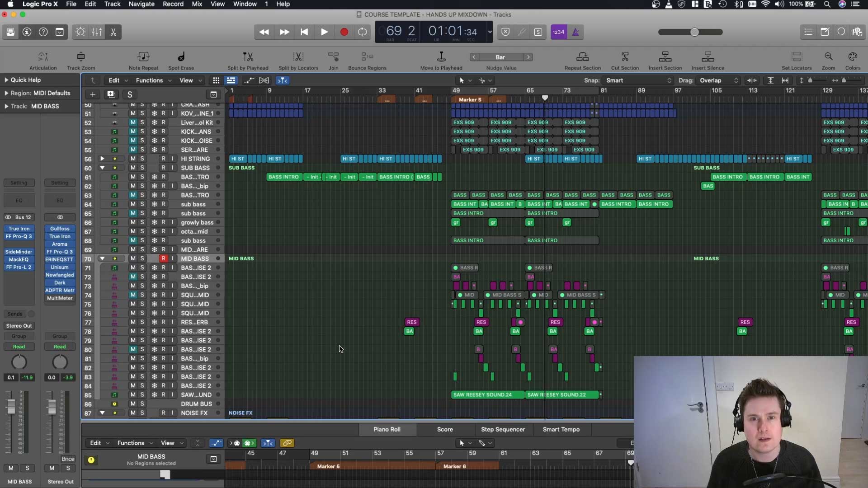The image size is (868, 488).
Task: Collapse the NOISE FX track stack
Action: click(x=102, y=413)
